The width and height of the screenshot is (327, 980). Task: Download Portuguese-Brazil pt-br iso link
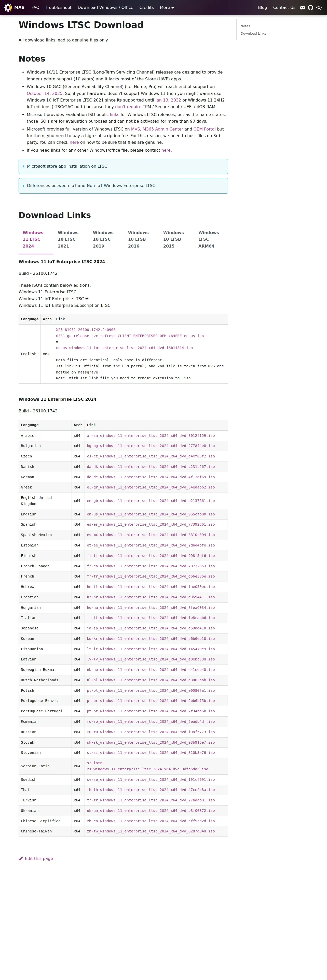151,701
